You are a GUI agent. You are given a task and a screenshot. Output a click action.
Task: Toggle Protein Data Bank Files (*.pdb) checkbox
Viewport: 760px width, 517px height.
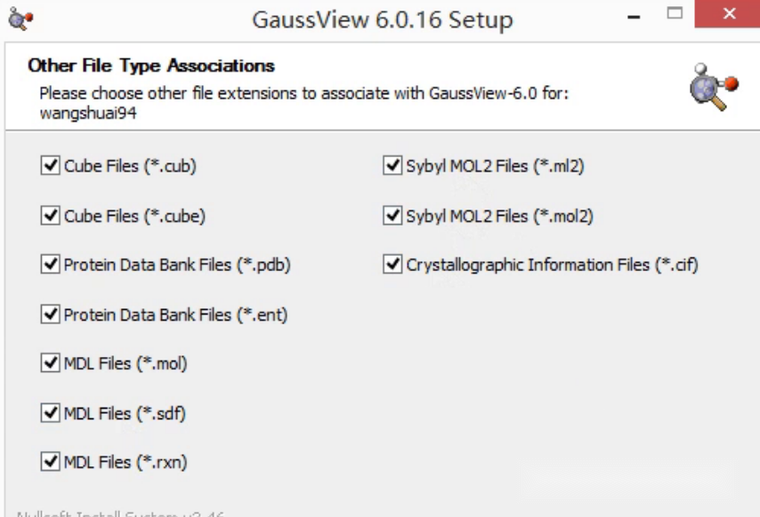click(x=50, y=265)
